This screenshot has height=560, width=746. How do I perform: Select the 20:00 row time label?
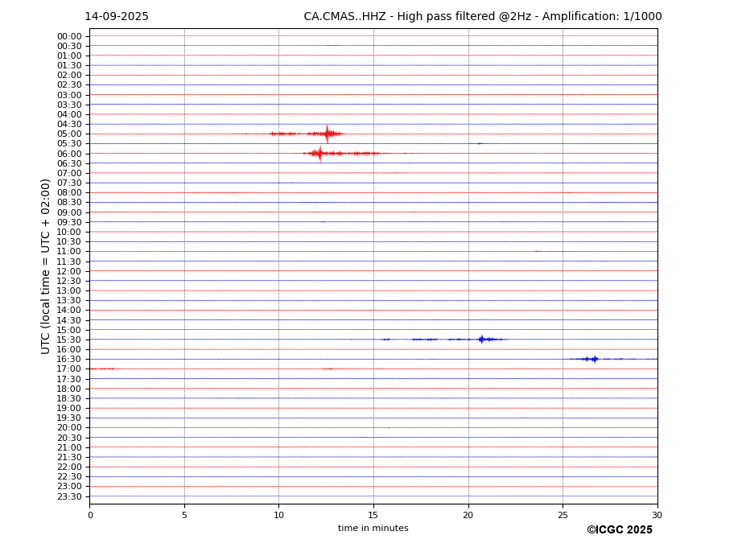pyautogui.click(x=69, y=428)
